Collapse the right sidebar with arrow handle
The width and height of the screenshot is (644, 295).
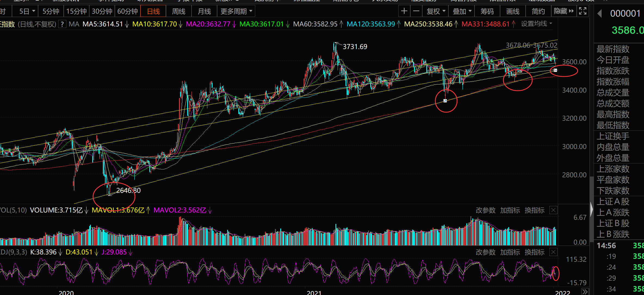point(591,209)
